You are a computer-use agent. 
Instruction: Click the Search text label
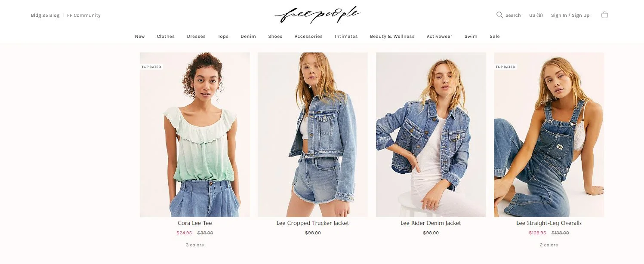(513, 15)
